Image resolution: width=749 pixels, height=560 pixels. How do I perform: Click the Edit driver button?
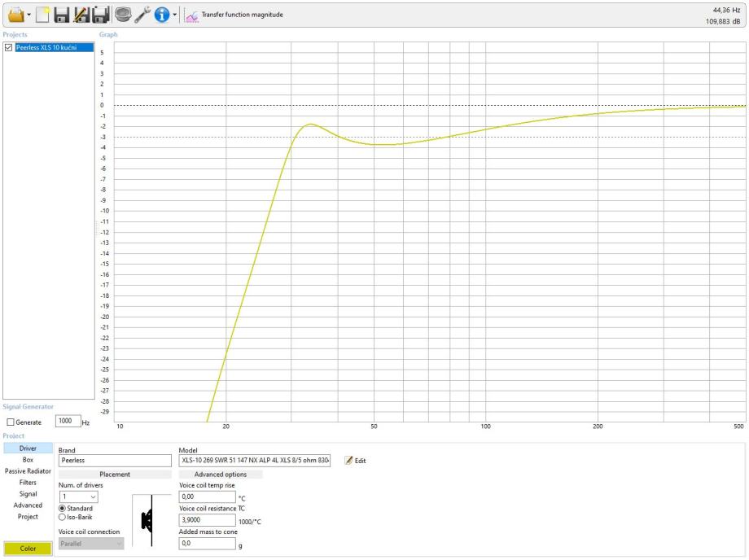coord(356,461)
